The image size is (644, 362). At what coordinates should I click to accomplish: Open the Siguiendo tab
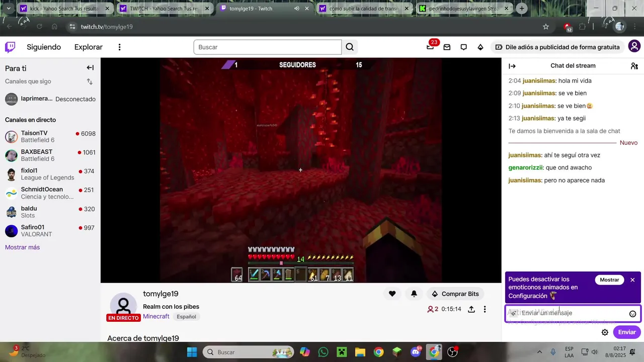click(x=44, y=47)
